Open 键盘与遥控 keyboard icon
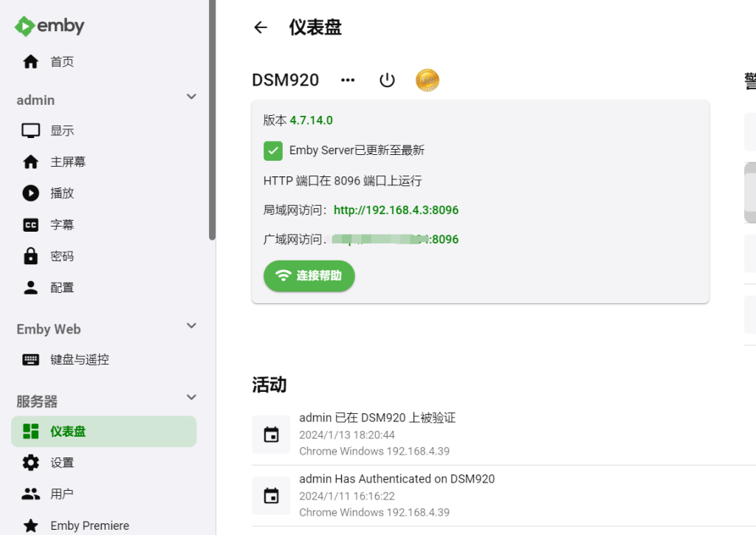This screenshot has width=756, height=535. pos(31,359)
